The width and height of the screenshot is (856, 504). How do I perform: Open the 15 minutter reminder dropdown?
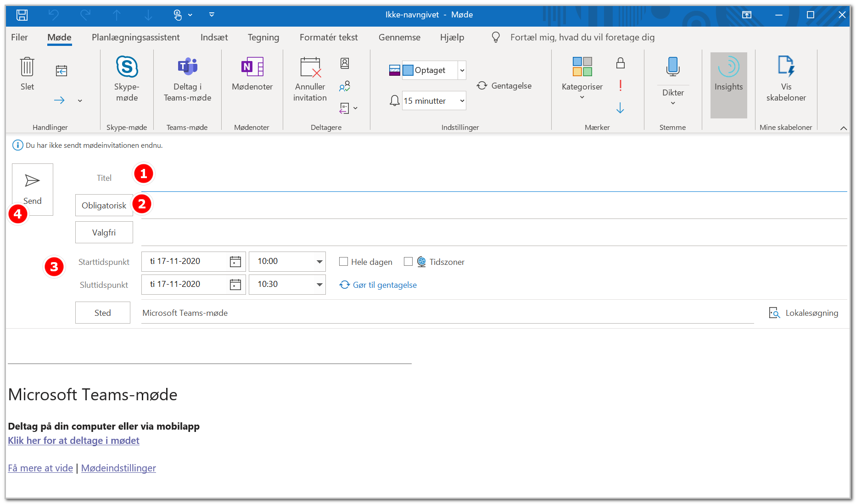[462, 101]
